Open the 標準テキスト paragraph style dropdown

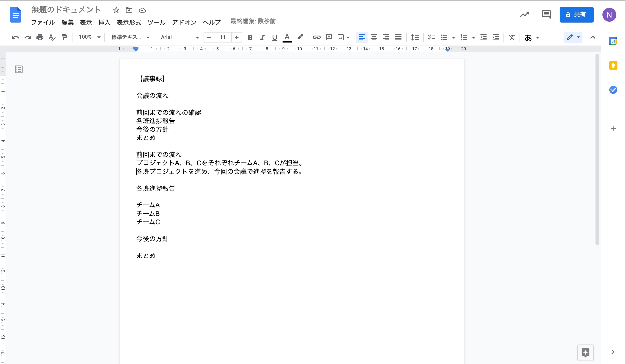tap(130, 38)
